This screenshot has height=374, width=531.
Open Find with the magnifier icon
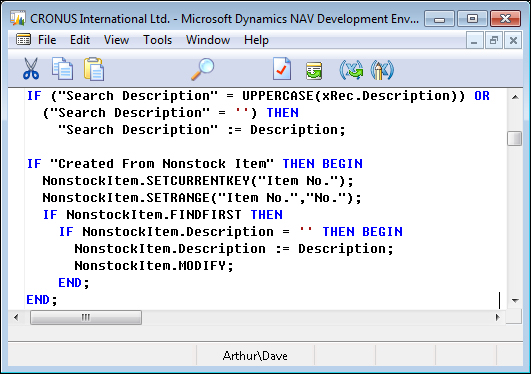[x=203, y=69]
